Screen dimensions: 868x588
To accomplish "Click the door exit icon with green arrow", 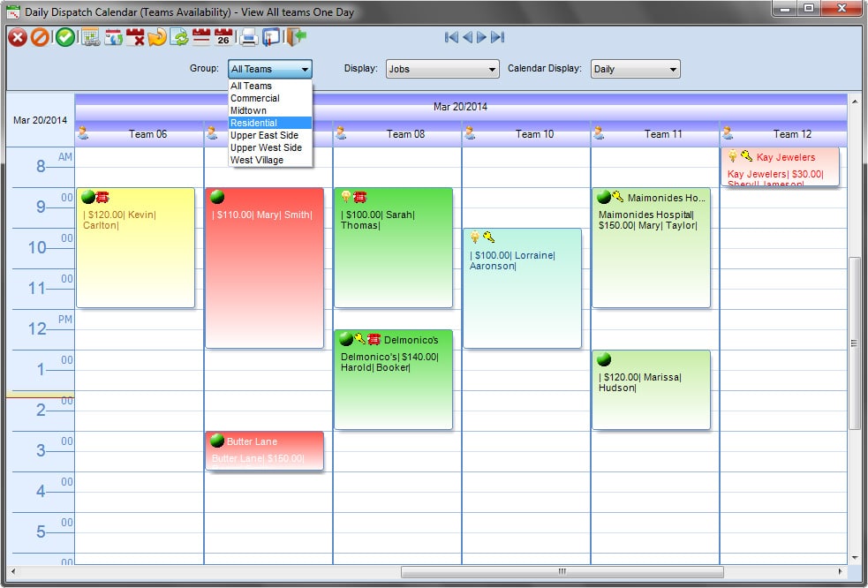I will [296, 37].
